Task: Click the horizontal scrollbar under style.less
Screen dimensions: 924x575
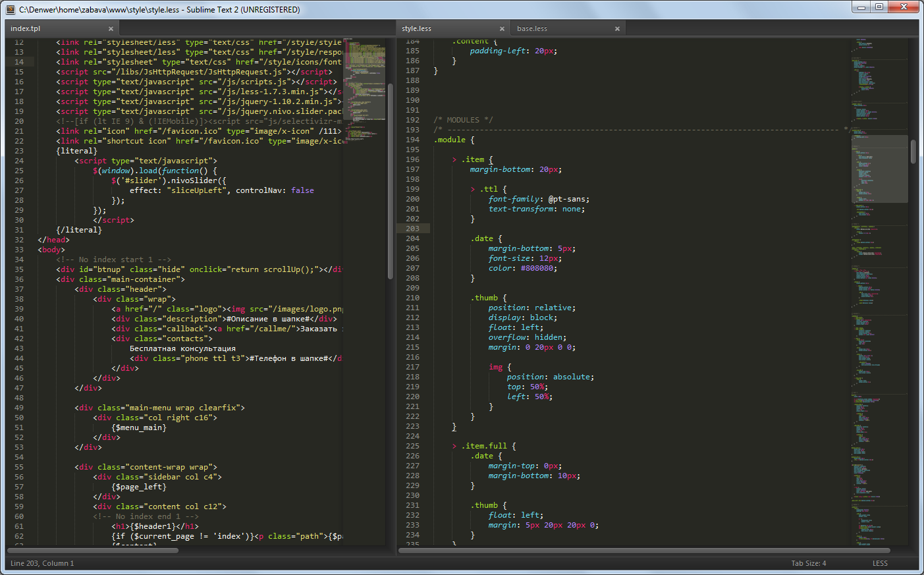Action: point(645,550)
